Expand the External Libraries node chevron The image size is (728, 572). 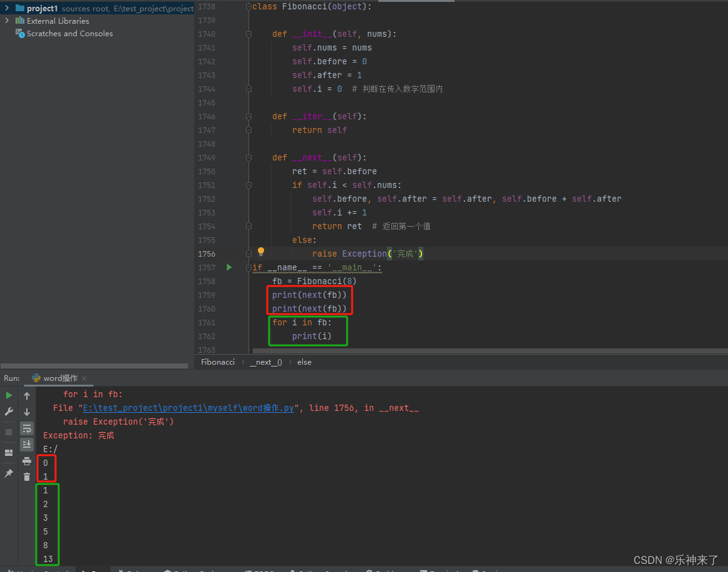pyautogui.click(x=7, y=21)
